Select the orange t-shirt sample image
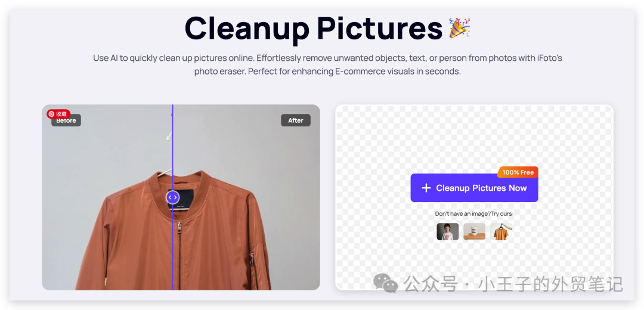 click(501, 231)
